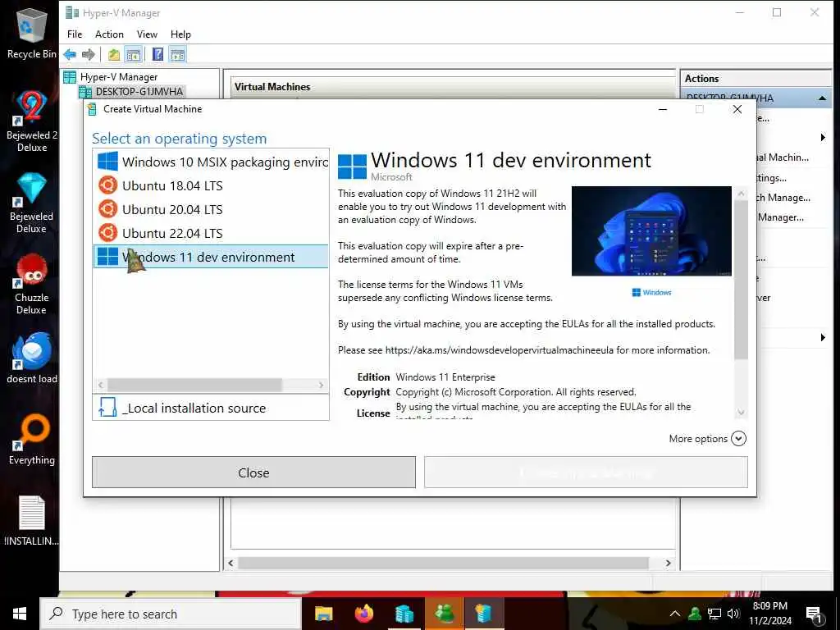Open the Help menu

[180, 34]
